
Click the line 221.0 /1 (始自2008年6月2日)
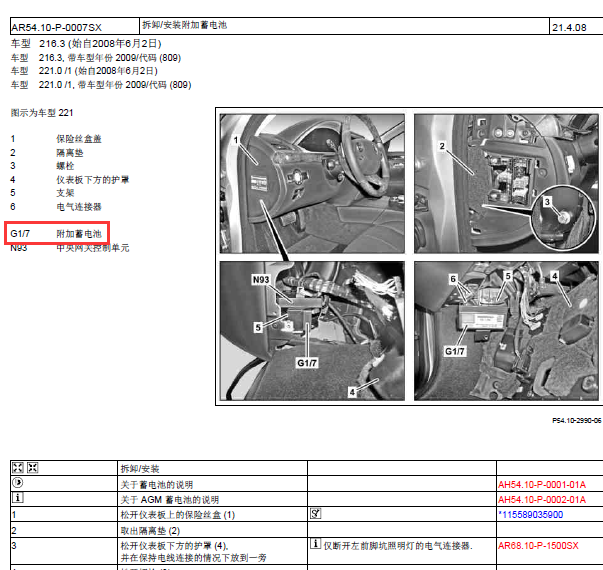pos(98,71)
